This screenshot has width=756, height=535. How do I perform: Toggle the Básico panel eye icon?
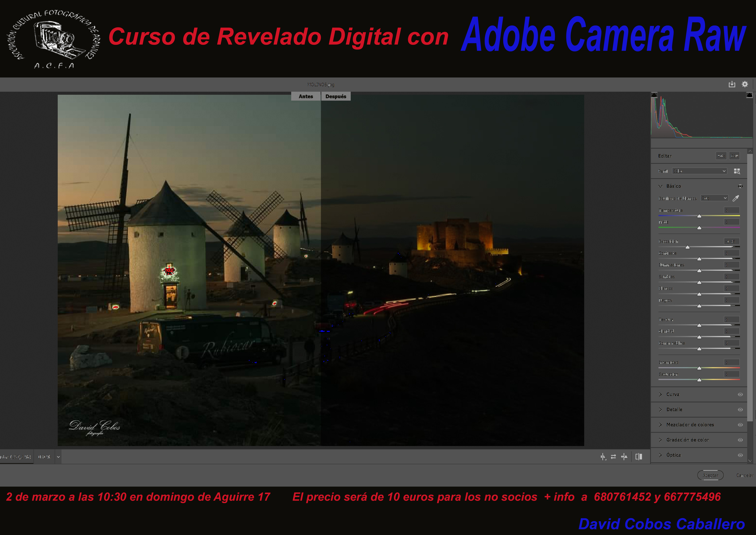[x=740, y=186]
